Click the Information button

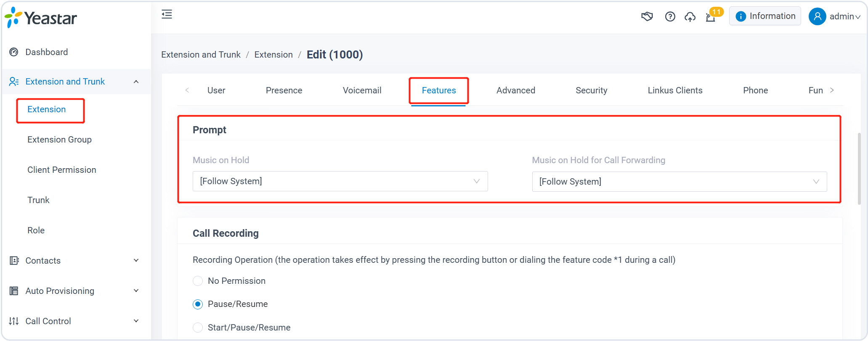765,16
